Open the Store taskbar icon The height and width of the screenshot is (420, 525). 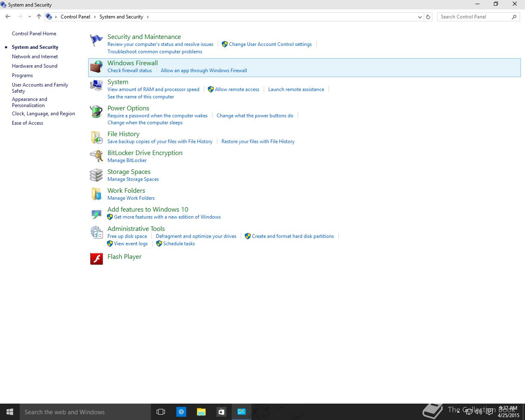coord(221,412)
